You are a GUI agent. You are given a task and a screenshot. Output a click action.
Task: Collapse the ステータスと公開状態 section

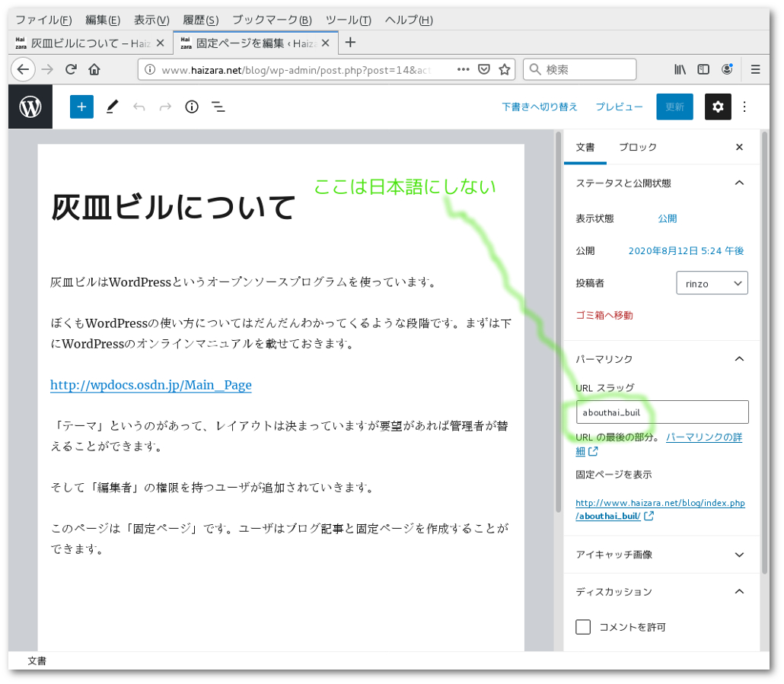pyautogui.click(x=738, y=183)
